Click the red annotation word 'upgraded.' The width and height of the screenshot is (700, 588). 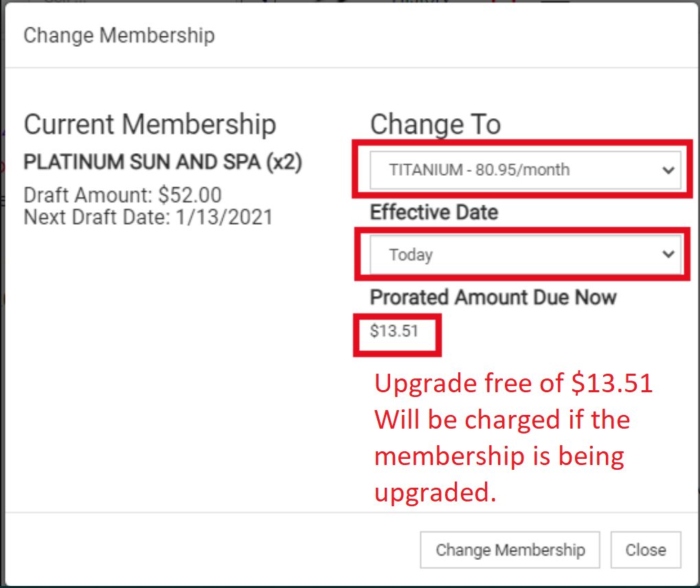pyautogui.click(x=436, y=493)
